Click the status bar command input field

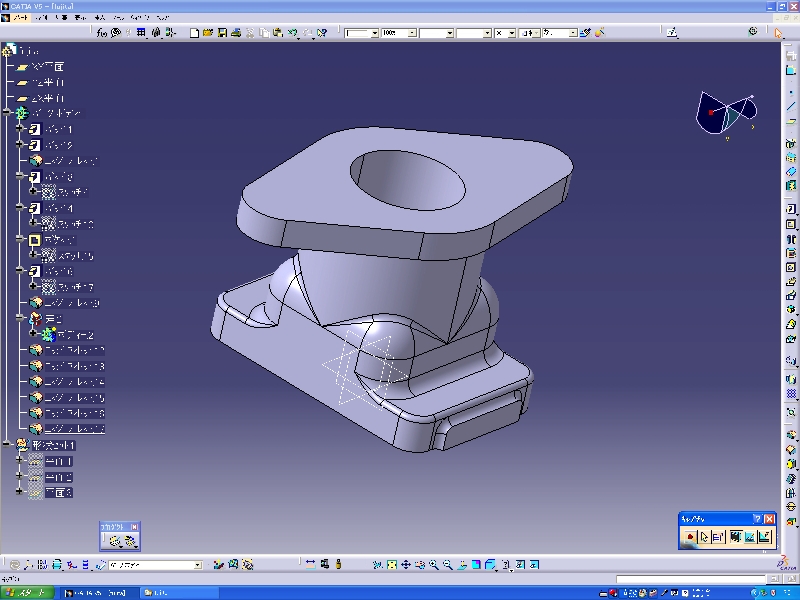point(690,579)
